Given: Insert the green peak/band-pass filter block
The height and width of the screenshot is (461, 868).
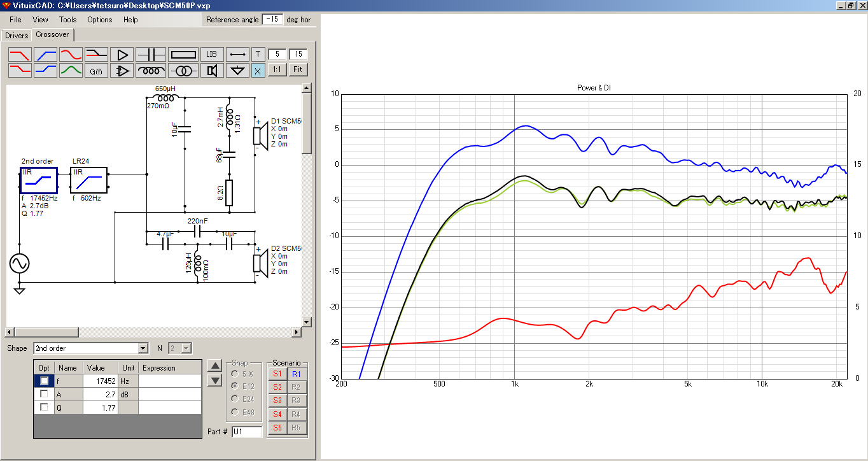Looking at the screenshot, I should click(71, 70).
